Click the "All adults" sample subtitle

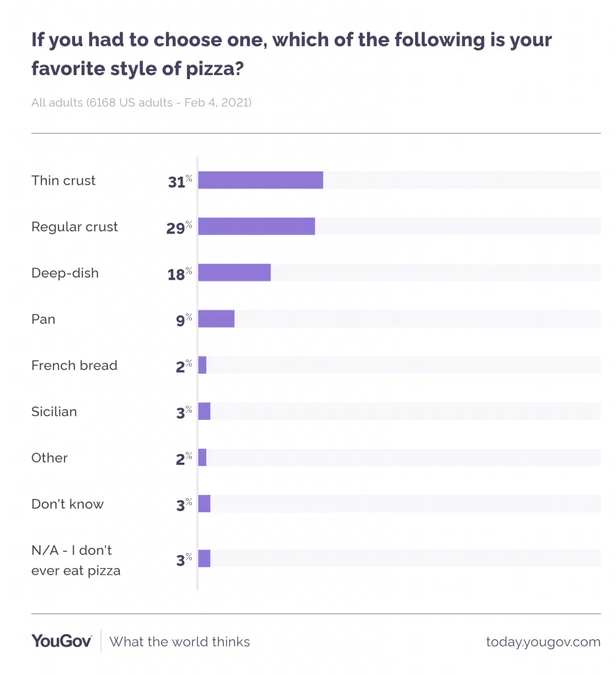click(141, 103)
